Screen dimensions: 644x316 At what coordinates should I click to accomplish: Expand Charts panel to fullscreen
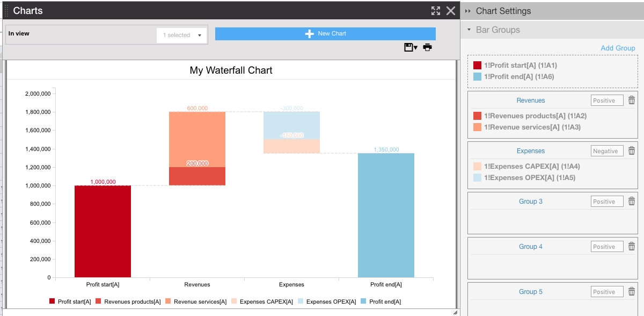(436, 11)
